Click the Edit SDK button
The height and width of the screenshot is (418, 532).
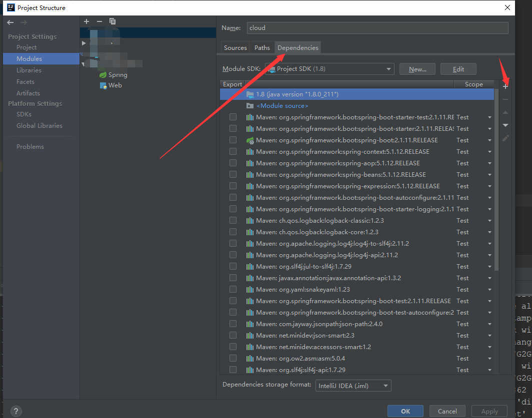pyautogui.click(x=458, y=69)
